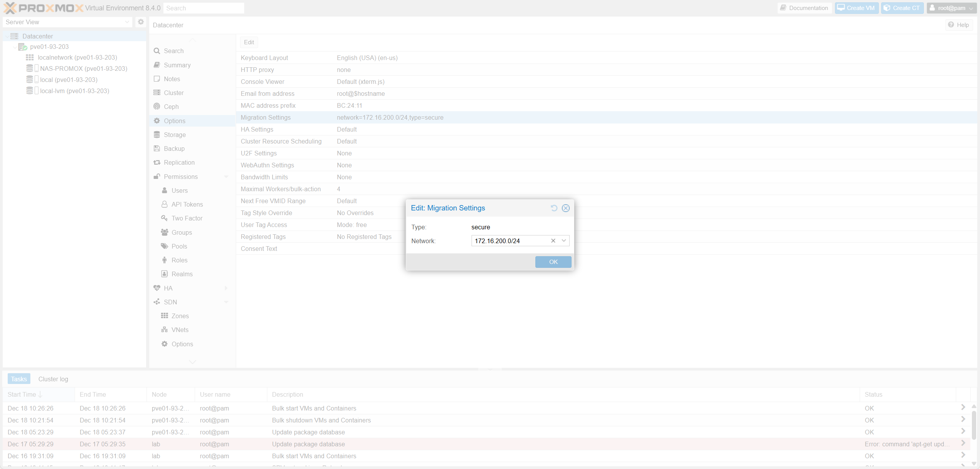This screenshot has height=469, width=980.
Task: Click the reset arrow in Migration Settings dialog
Action: pos(554,208)
